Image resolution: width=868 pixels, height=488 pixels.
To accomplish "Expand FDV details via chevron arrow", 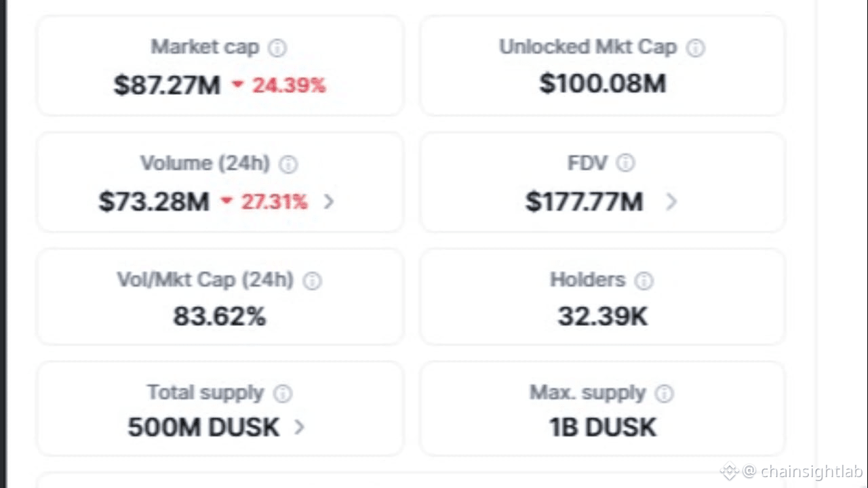I will [x=671, y=201].
